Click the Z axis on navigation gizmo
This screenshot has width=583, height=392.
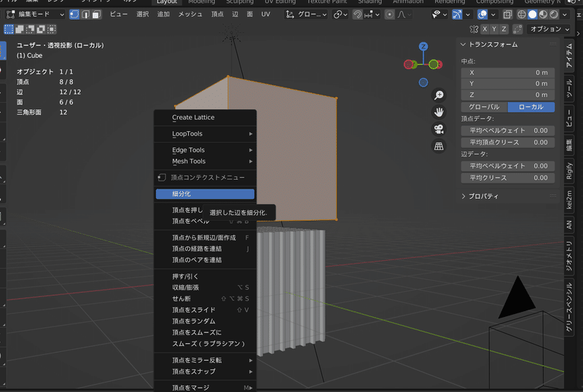click(x=423, y=47)
